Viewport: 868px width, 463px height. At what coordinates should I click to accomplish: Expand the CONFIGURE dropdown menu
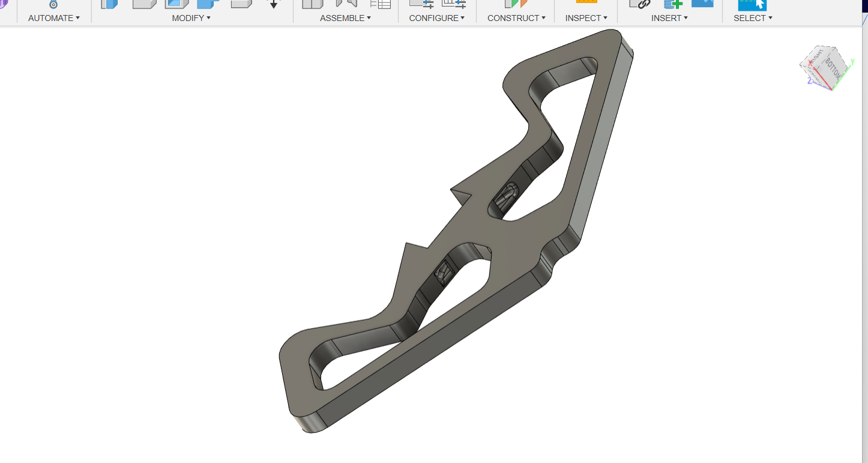437,18
